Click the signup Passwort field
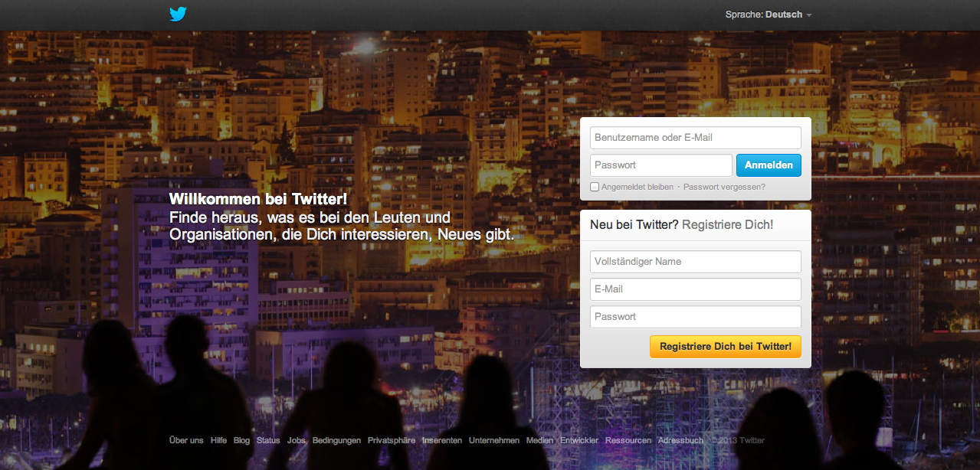 pos(696,317)
